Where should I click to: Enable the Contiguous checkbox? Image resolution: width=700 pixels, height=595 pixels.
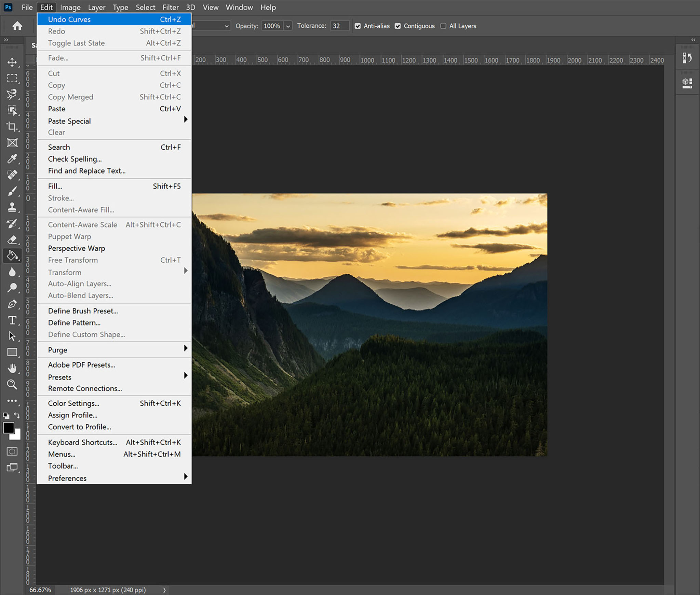tap(399, 26)
